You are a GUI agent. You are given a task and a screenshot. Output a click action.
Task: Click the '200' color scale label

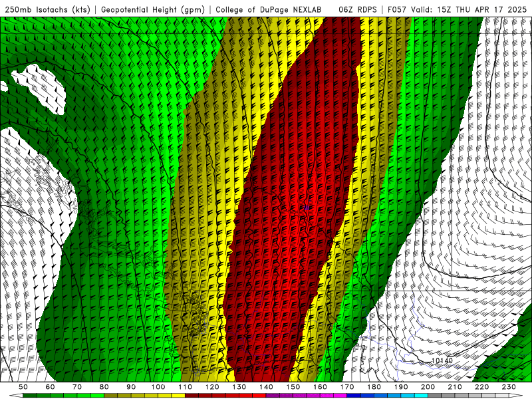coord(428,387)
